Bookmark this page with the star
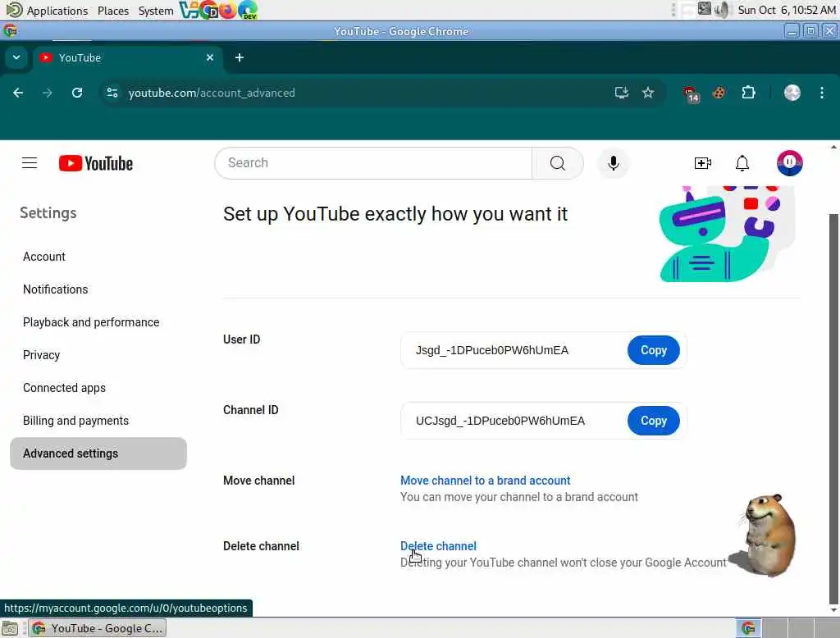Viewport: 840px width, 638px height. [648, 93]
